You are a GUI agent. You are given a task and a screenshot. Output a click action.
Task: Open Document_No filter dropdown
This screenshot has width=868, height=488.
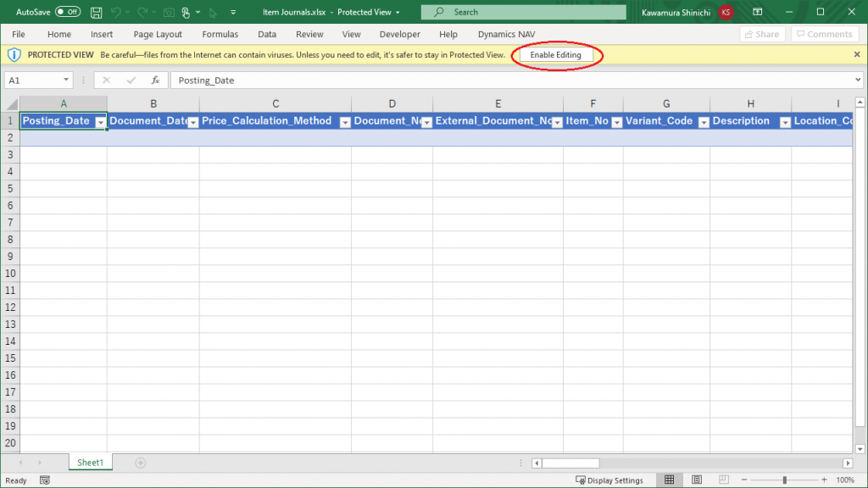point(426,122)
